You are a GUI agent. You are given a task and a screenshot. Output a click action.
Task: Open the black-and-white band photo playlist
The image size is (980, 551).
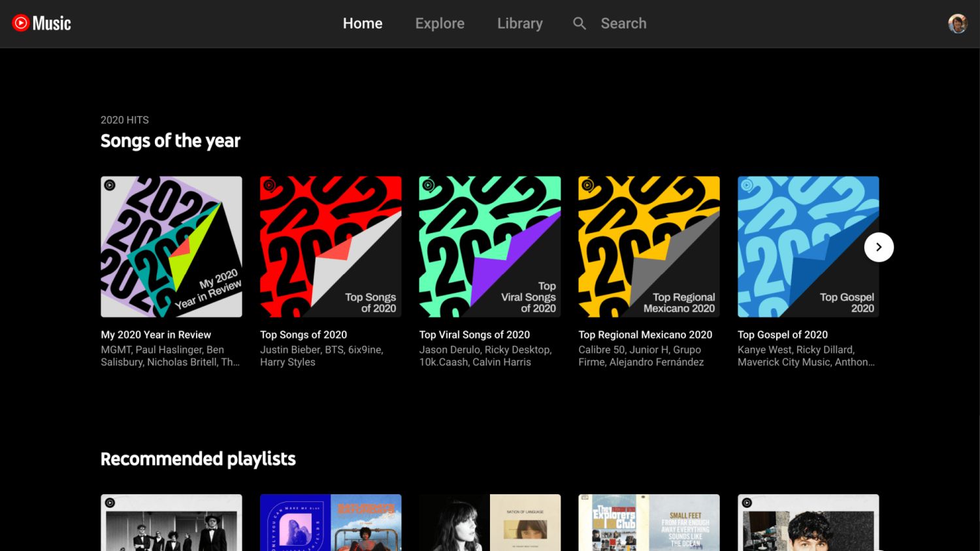[x=171, y=522]
